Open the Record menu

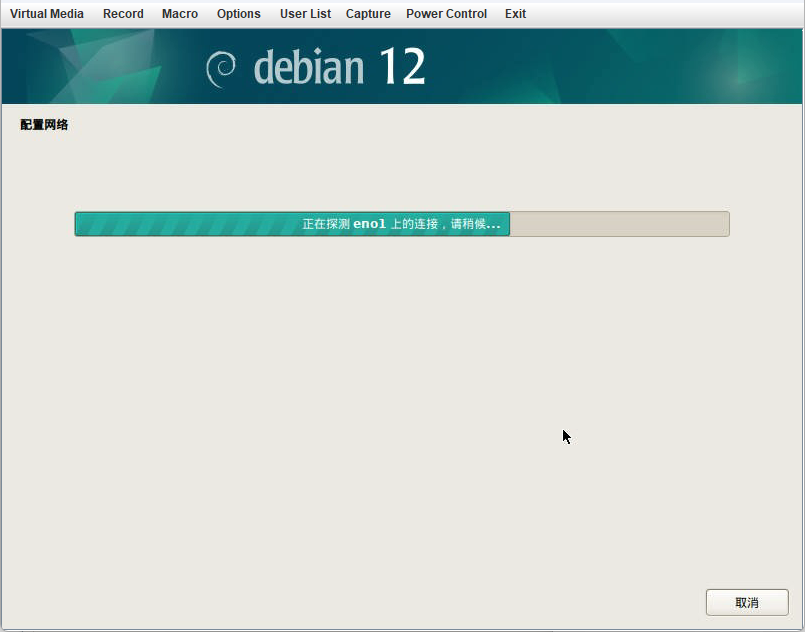(123, 14)
